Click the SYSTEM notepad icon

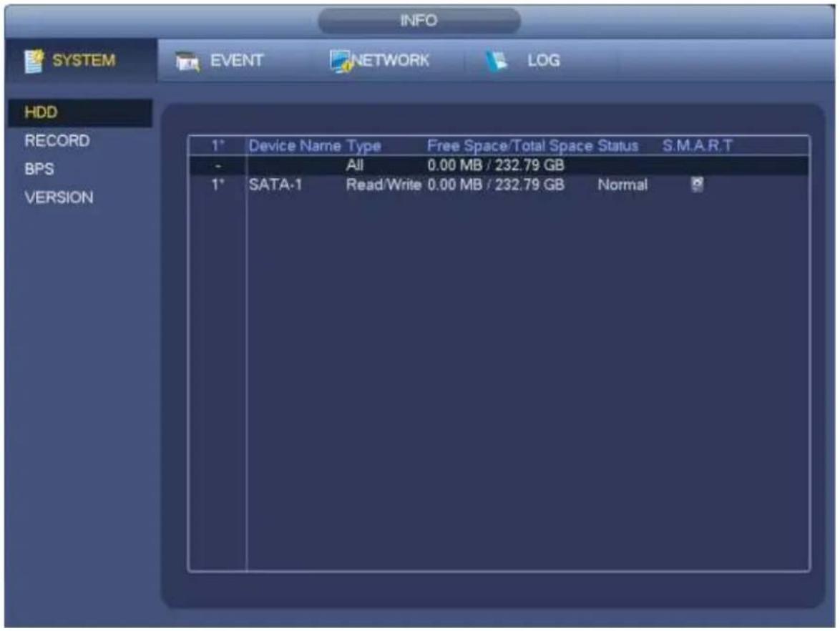pyautogui.click(x=34, y=61)
